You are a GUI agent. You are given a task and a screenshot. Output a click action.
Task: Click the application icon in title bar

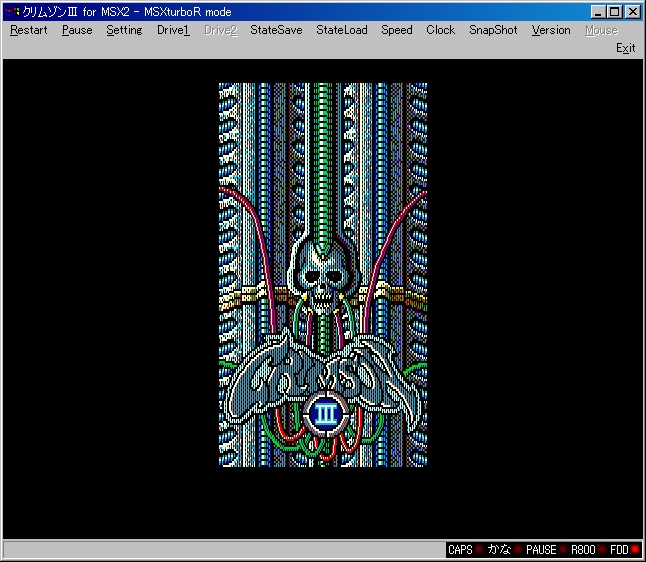pos(12,11)
